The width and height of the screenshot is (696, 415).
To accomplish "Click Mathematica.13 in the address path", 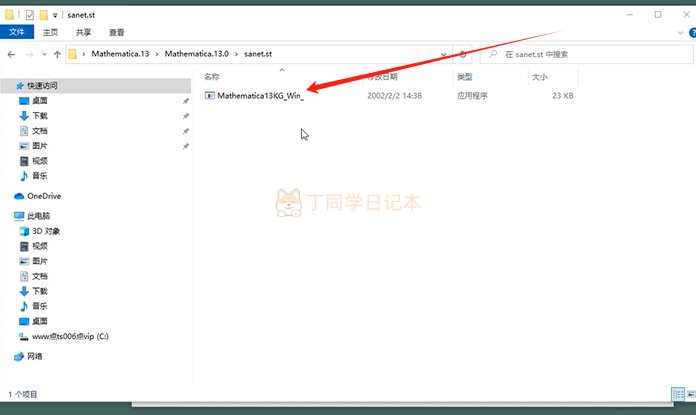I will coord(120,54).
